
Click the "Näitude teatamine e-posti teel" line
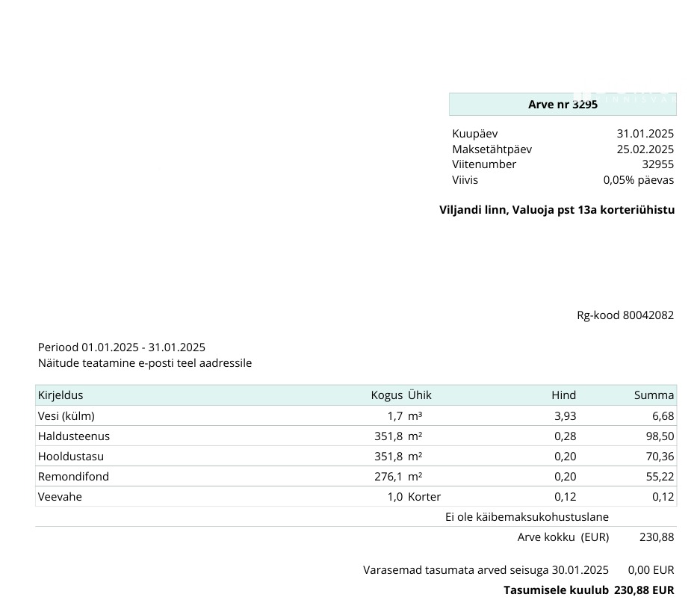click(145, 363)
